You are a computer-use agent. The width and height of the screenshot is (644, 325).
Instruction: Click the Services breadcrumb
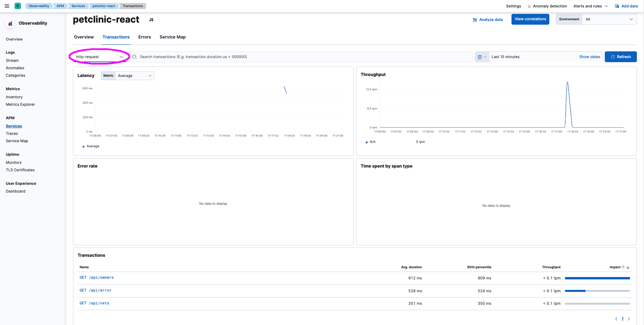(x=78, y=6)
